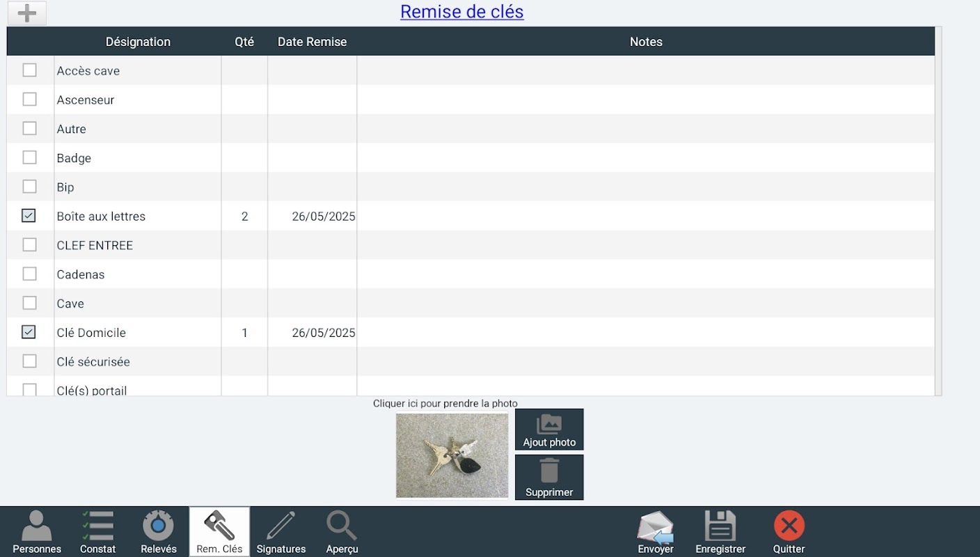
Task: Select the Cadenas row label
Action: click(81, 274)
